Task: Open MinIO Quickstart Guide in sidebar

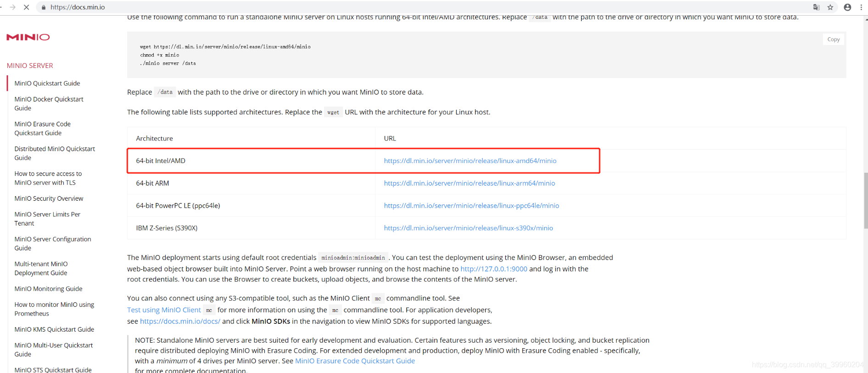Action: tap(47, 83)
